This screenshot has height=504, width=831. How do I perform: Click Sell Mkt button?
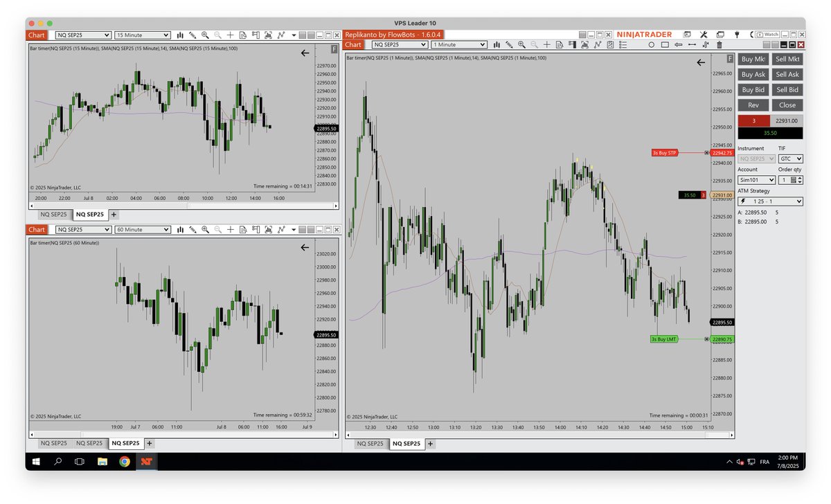point(787,59)
